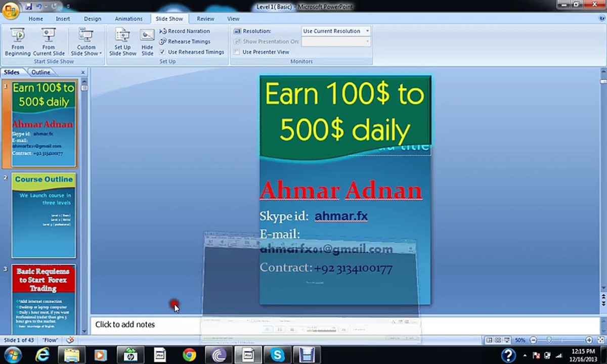Open the HP application on taskbar
607x364 pixels.
pyautogui.click(x=130, y=355)
